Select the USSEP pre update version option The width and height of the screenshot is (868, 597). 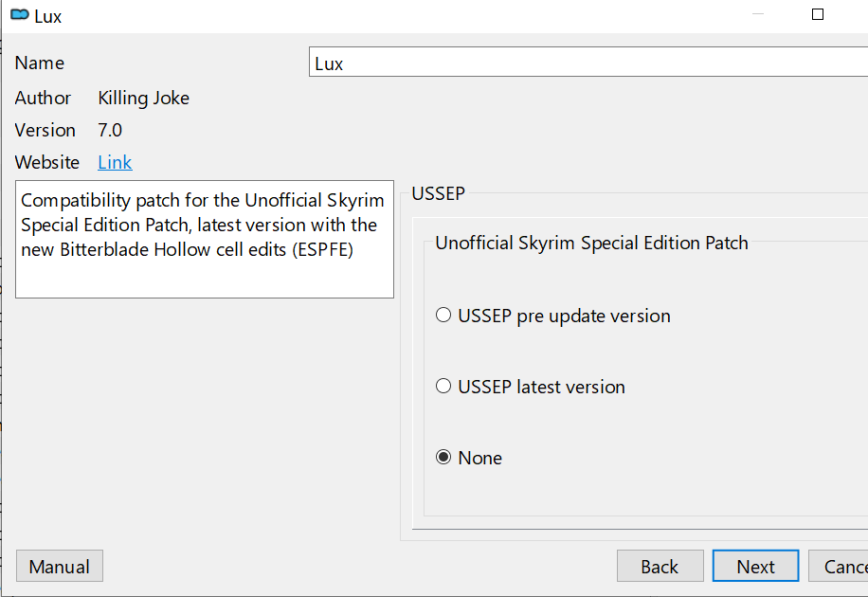point(443,316)
